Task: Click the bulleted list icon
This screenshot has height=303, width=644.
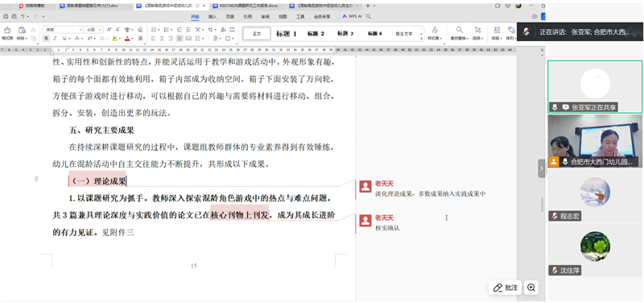Action: (x=153, y=30)
